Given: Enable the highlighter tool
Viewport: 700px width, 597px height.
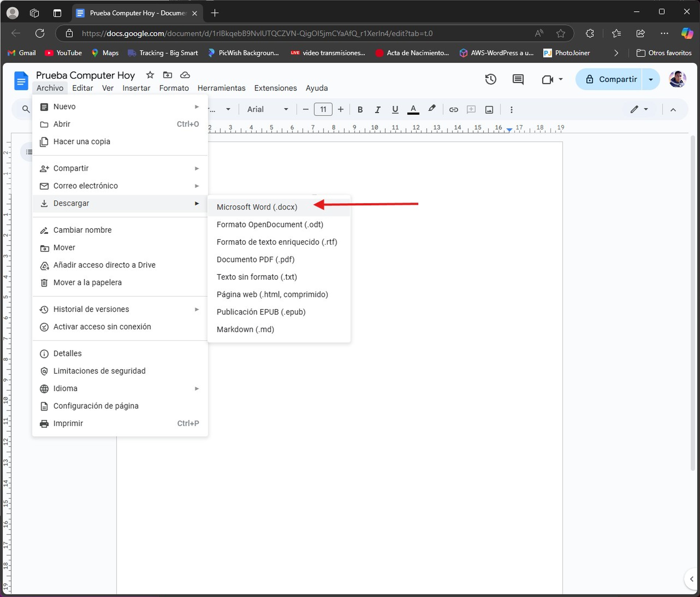Looking at the screenshot, I should click(432, 109).
